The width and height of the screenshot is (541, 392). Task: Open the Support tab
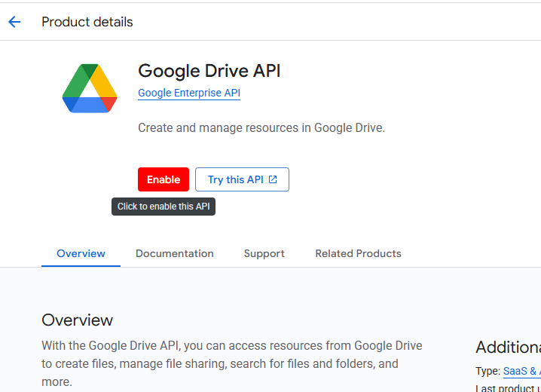[264, 253]
